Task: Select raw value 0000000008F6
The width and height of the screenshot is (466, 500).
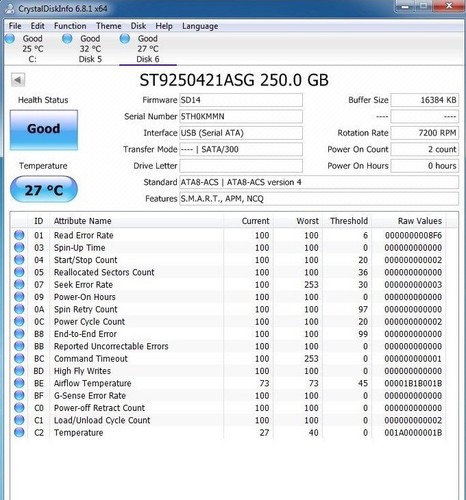Action: [x=413, y=235]
